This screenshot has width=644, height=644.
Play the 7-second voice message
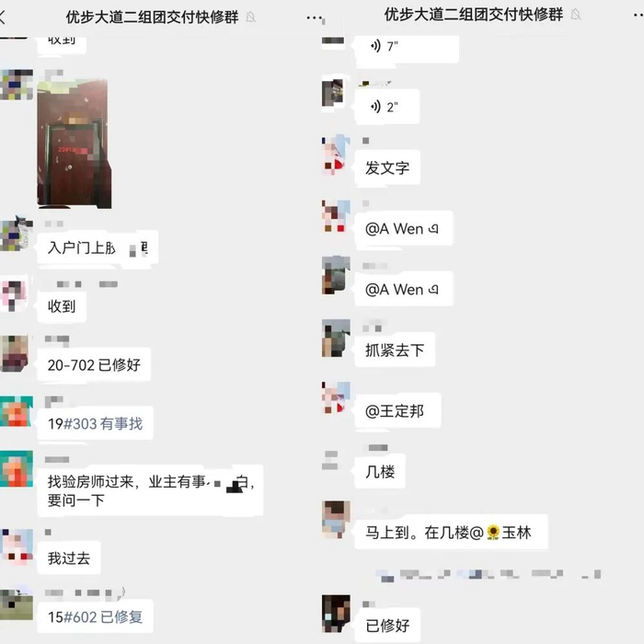407,47
